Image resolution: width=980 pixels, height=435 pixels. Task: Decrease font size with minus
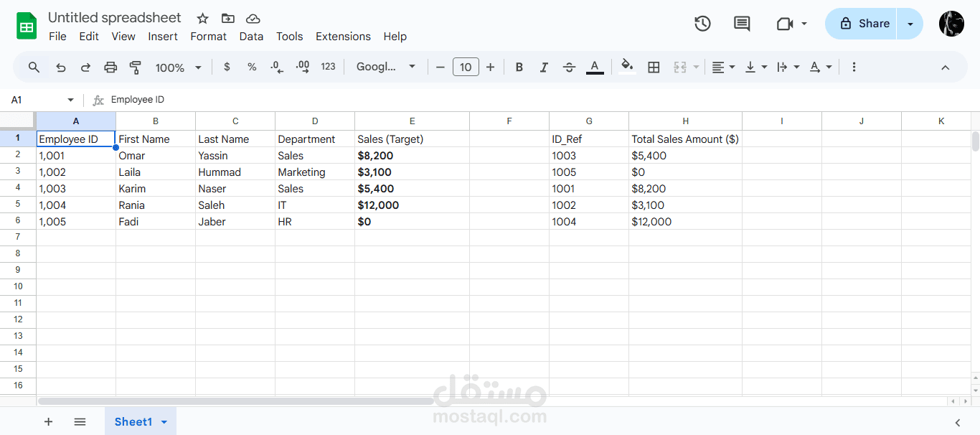(x=440, y=67)
